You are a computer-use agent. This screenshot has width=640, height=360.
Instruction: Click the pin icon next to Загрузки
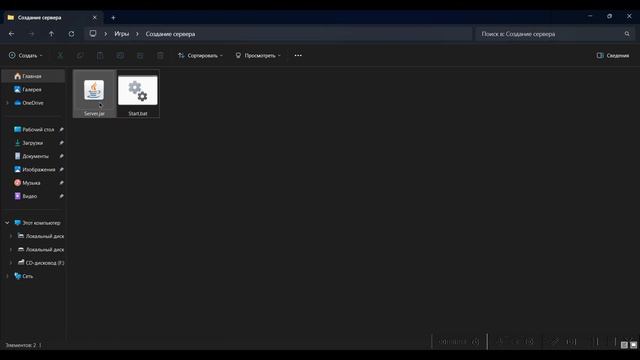click(61, 143)
